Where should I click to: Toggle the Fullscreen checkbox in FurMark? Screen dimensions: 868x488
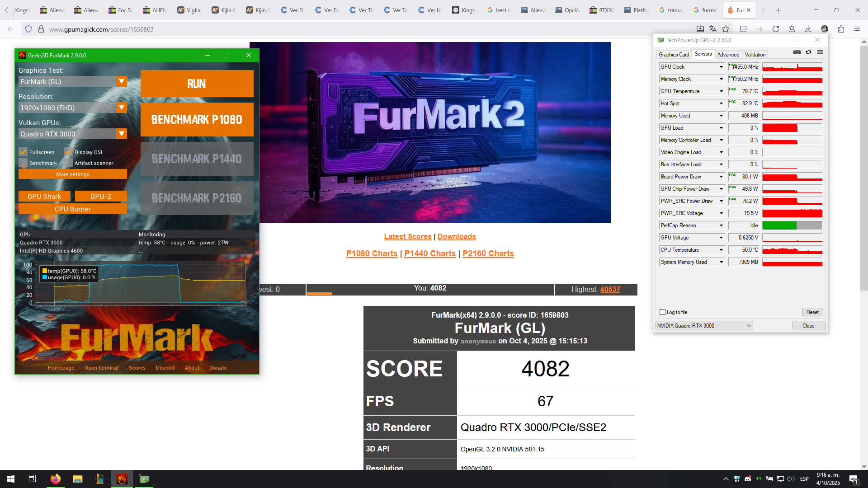click(23, 152)
